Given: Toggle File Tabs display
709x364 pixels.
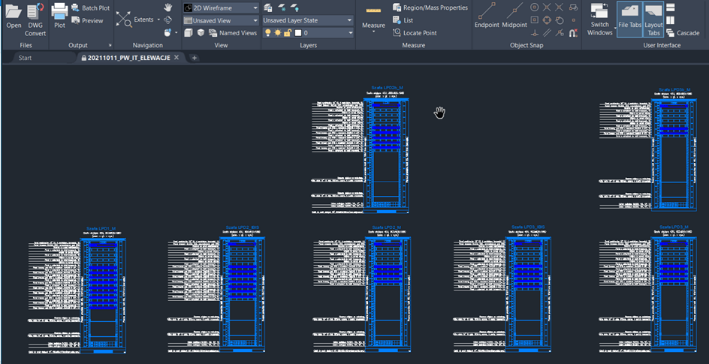Looking at the screenshot, I should coord(629,19).
